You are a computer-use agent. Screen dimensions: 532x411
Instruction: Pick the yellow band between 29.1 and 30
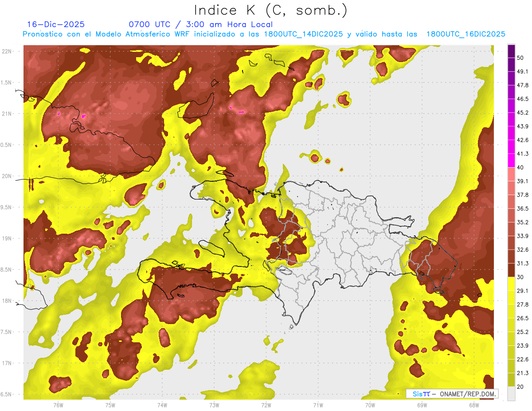point(511,284)
